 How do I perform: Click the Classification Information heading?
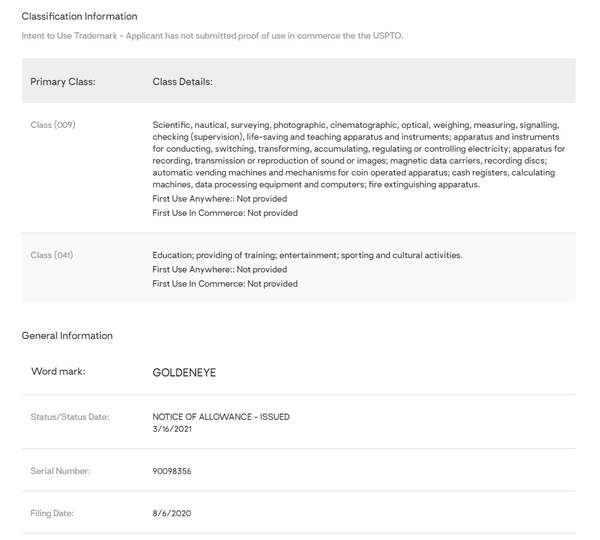click(79, 16)
